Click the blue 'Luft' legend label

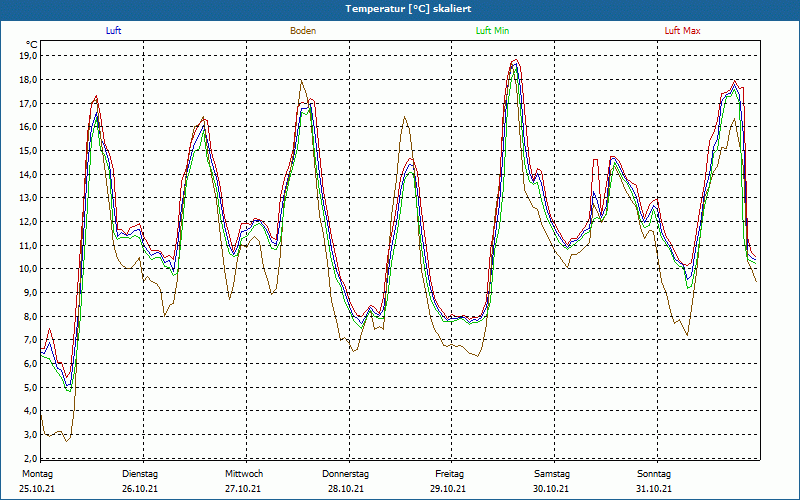tap(113, 31)
